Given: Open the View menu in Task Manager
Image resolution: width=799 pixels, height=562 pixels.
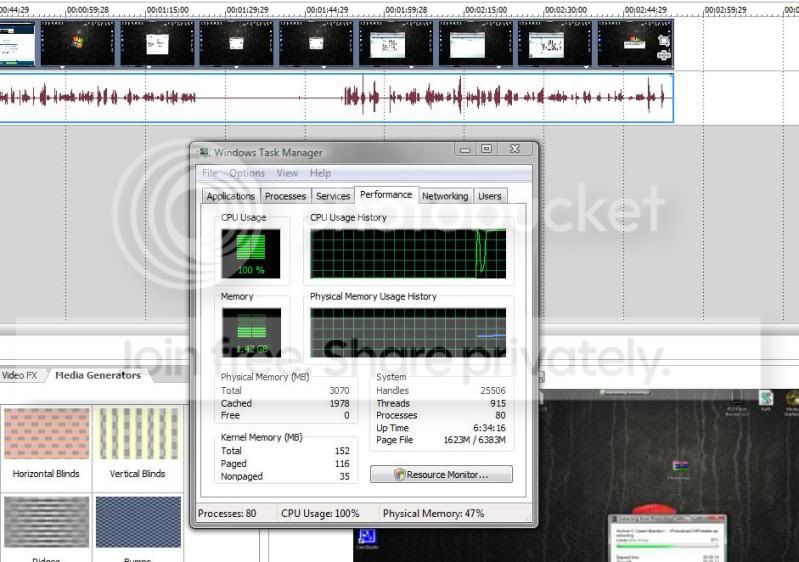Looking at the screenshot, I should coord(287,173).
